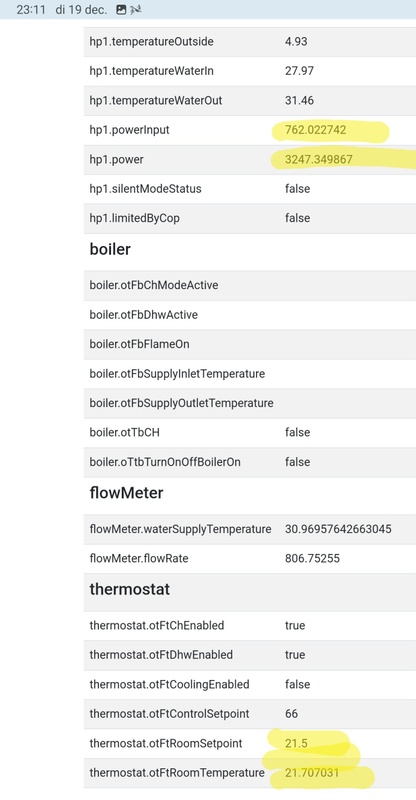The height and width of the screenshot is (800, 416).
Task: Click the thermostat section heading
Action: (x=130, y=589)
